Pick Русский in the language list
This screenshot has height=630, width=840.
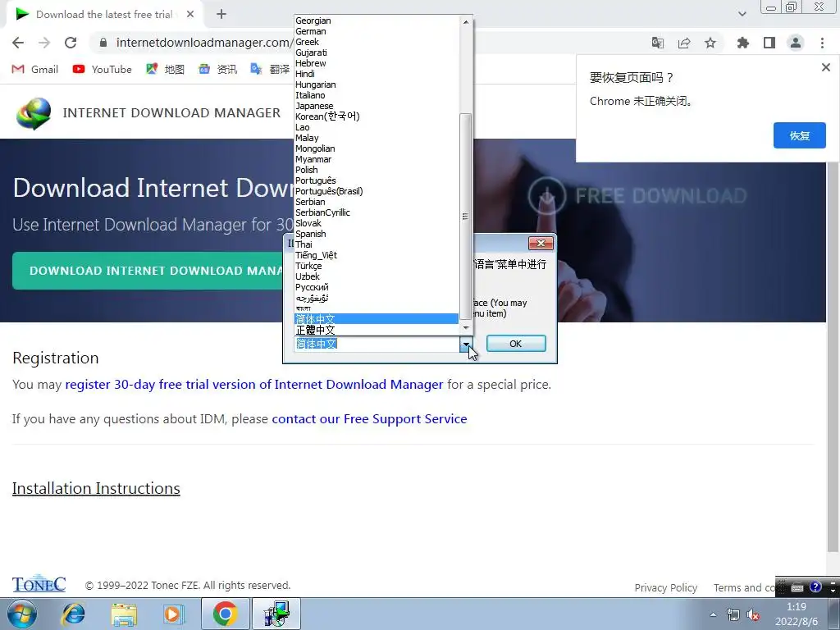[x=376, y=287]
